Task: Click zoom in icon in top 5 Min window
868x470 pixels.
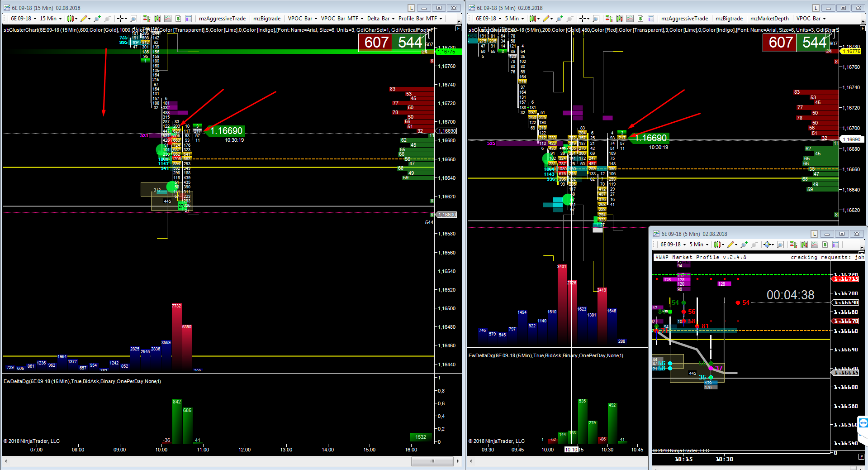Action: point(560,19)
